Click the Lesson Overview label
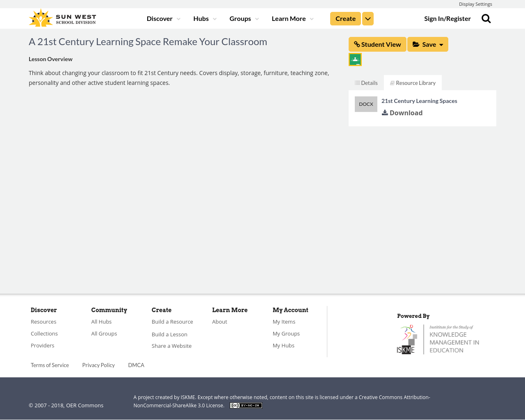525x420 pixels. (x=50, y=59)
